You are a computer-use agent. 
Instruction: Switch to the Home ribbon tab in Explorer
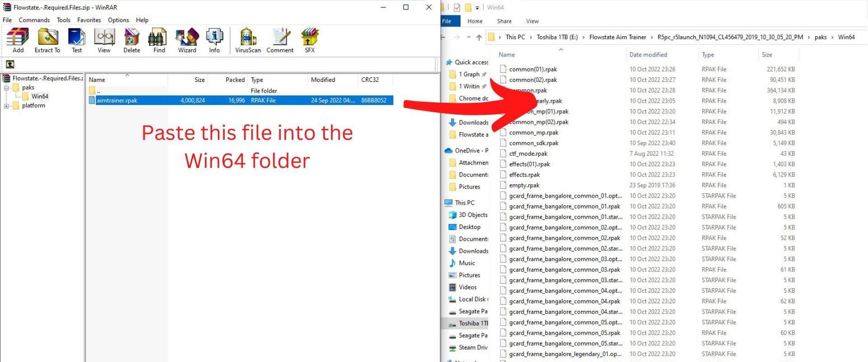pyautogui.click(x=475, y=21)
